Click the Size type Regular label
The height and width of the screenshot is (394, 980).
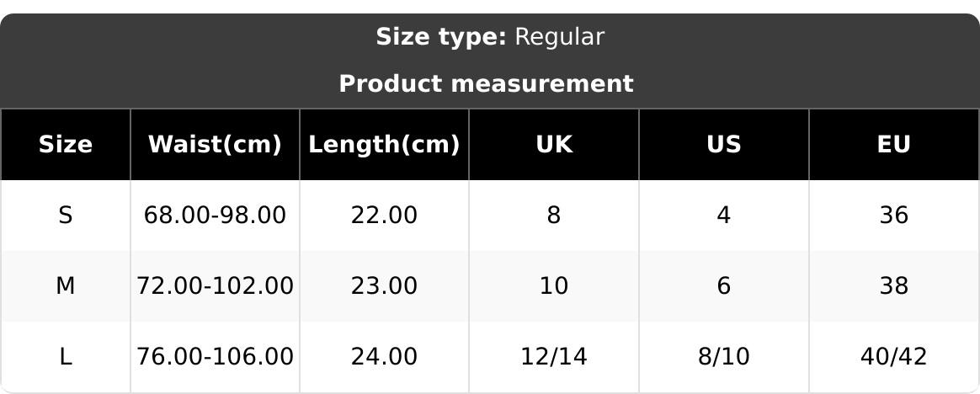[489, 37]
